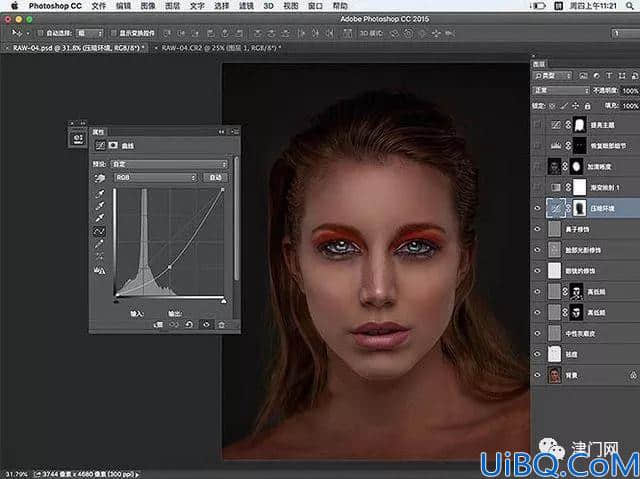Select black point eyedropper in Curves panel
The image size is (640, 479).
point(100,193)
